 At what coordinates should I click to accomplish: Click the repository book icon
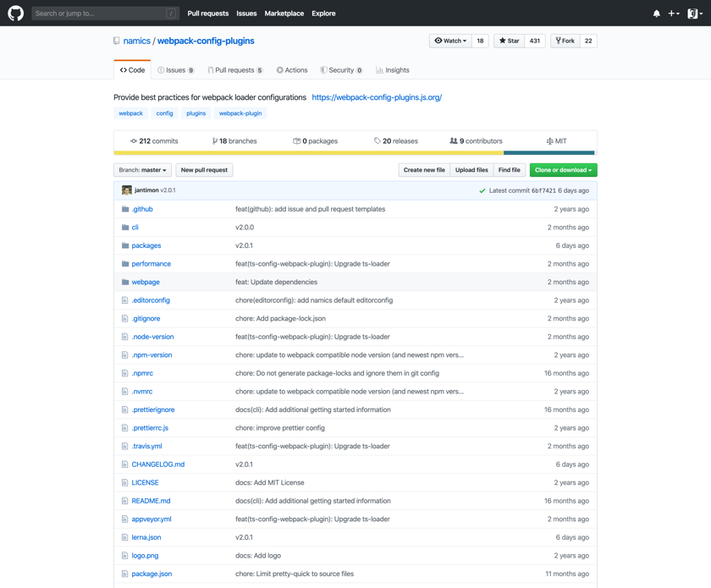[117, 41]
